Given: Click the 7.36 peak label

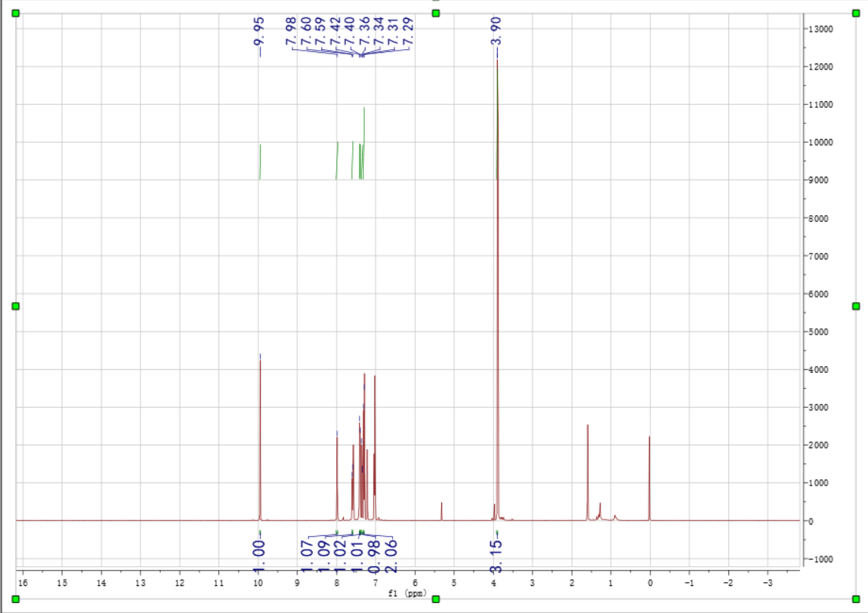Looking at the screenshot, I should (363, 31).
